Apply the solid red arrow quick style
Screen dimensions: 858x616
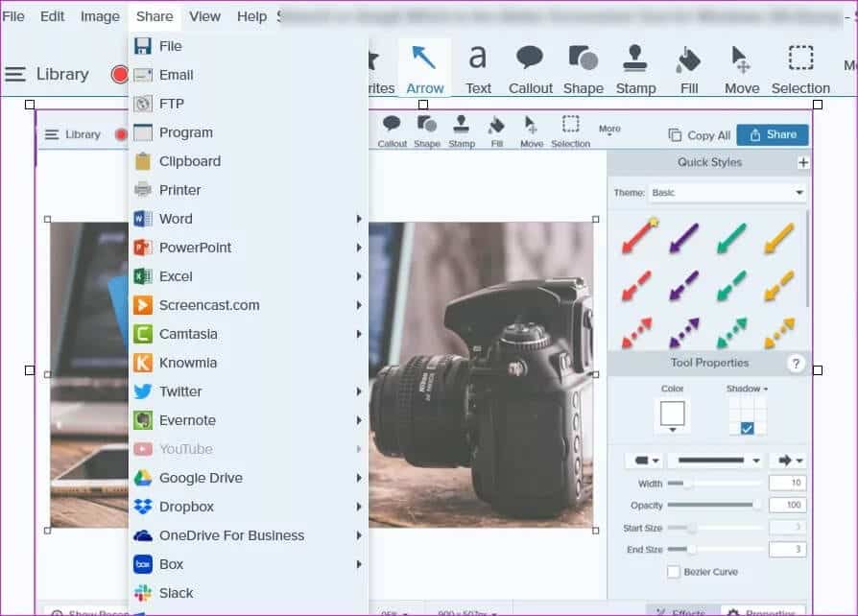(638, 236)
